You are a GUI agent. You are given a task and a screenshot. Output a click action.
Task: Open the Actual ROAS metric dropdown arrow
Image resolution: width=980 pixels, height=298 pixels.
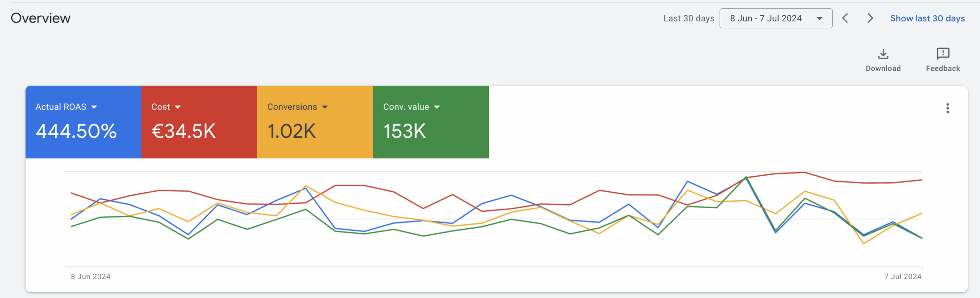(x=94, y=107)
